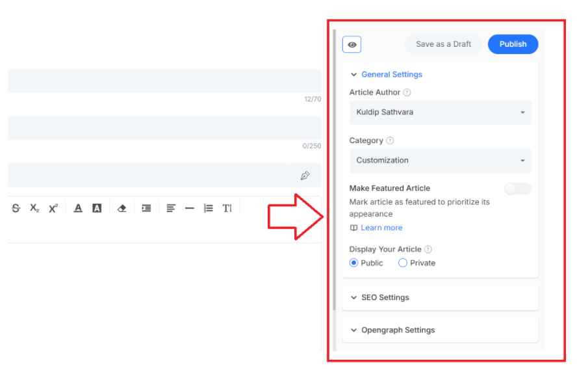Click the description field with 0/250 counter

tap(164, 128)
